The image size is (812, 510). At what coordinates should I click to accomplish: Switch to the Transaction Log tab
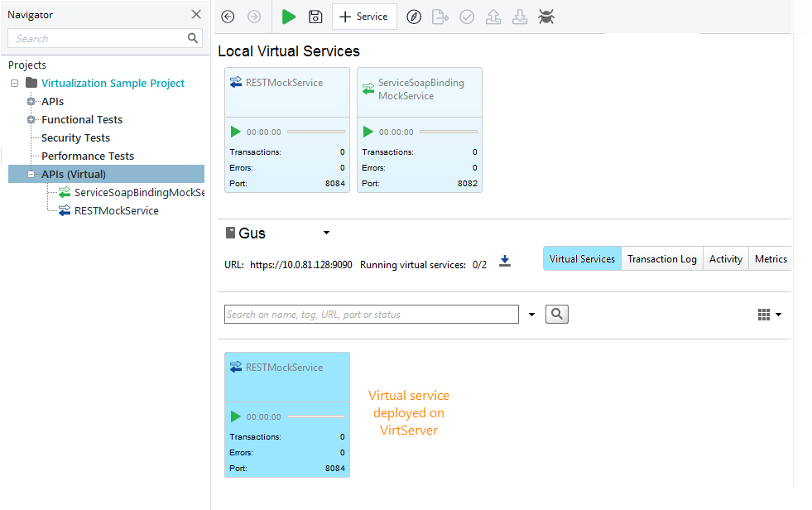click(661, 258)
